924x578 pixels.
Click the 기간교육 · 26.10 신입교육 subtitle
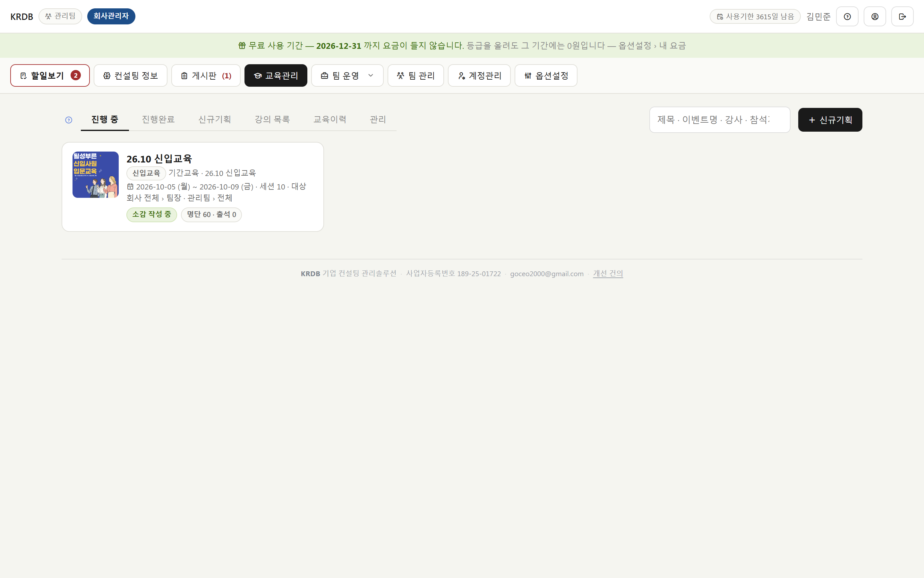212,173
